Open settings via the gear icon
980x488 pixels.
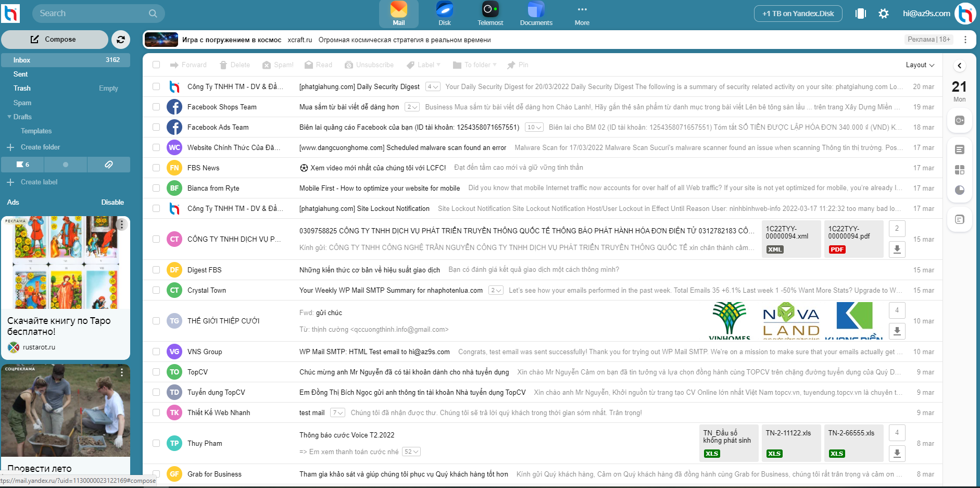(x=884, y=14)
